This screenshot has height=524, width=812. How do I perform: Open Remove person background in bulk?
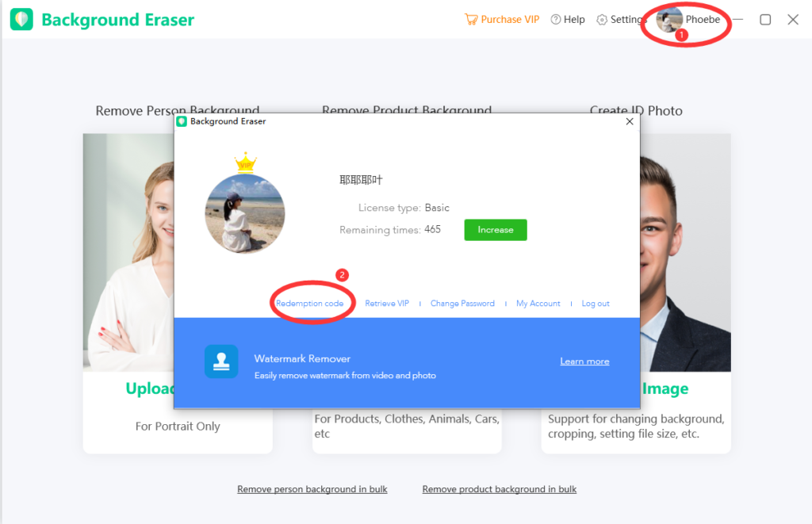pos(312,489)
